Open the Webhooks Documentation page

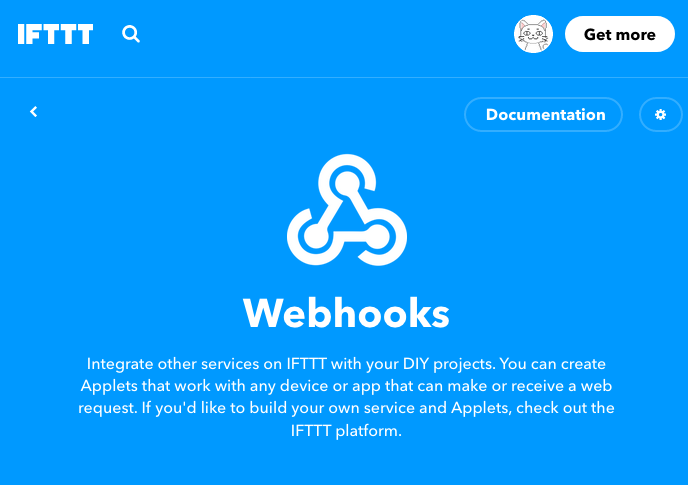pyautogui.click(x=543, y=115)
